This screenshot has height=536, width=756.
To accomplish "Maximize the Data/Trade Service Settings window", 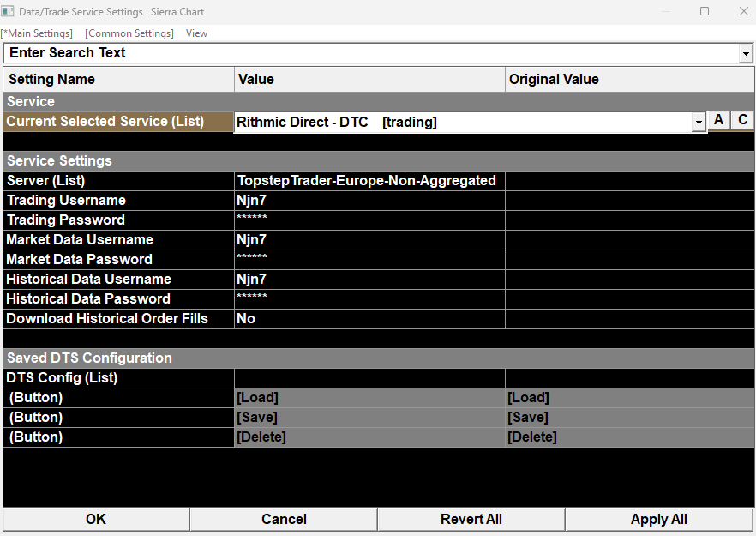I will (705, 11).
